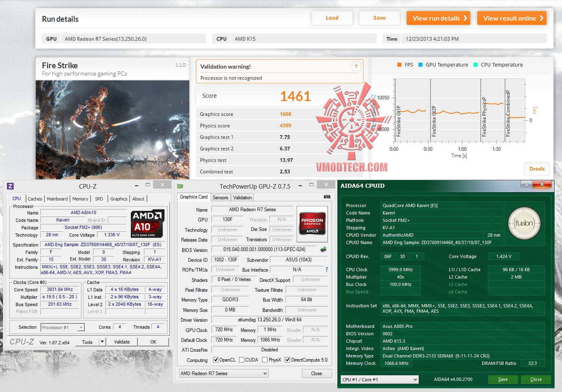562x392 pixels.
Task: Click the Load button in Run details
Action: (332, 18)
